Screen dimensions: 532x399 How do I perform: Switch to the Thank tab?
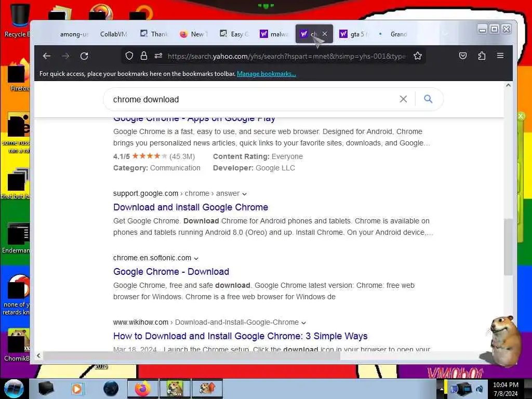(154, 34)
